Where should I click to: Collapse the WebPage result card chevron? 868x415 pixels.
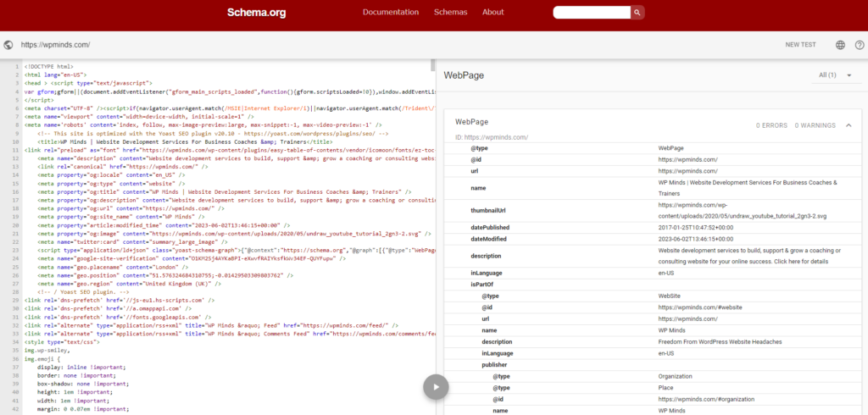click(849, 125)
